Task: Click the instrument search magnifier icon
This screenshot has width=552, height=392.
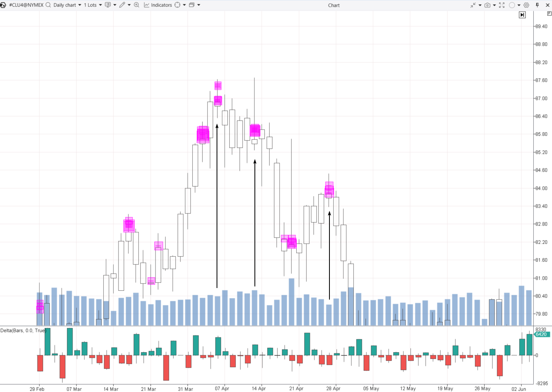Action: coord(48,5)
